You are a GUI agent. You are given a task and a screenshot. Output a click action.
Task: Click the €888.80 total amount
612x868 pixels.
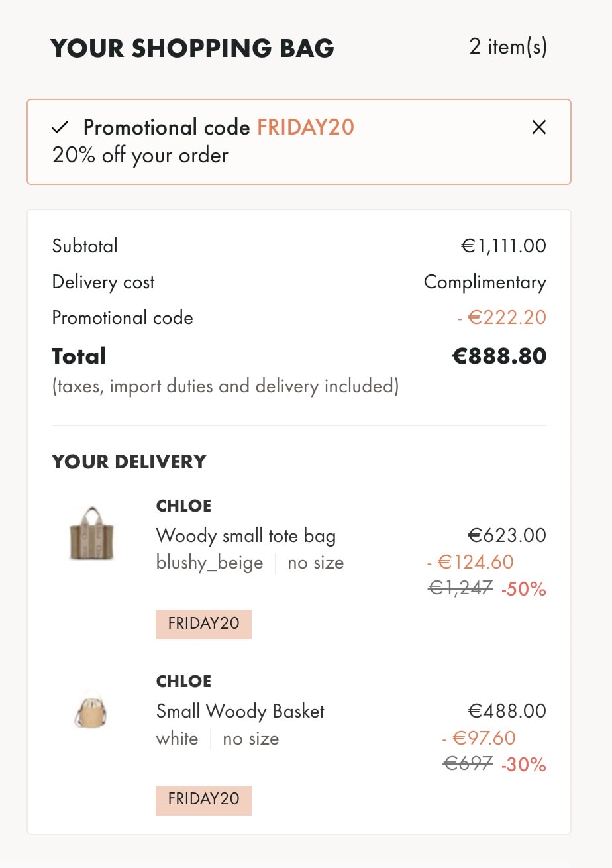[499, 356]
